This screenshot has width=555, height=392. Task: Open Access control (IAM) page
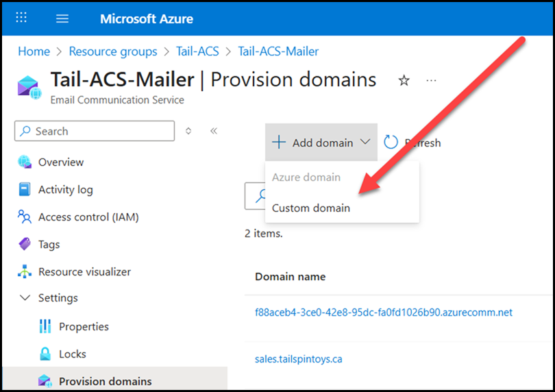click(88, 217)
